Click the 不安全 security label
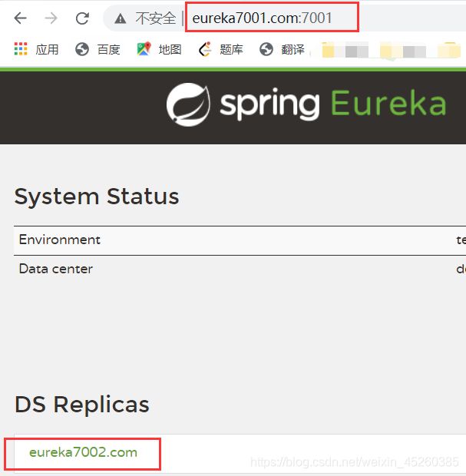Image resolution: width=466 pixels, height=476 pixels. coord(155,18)
